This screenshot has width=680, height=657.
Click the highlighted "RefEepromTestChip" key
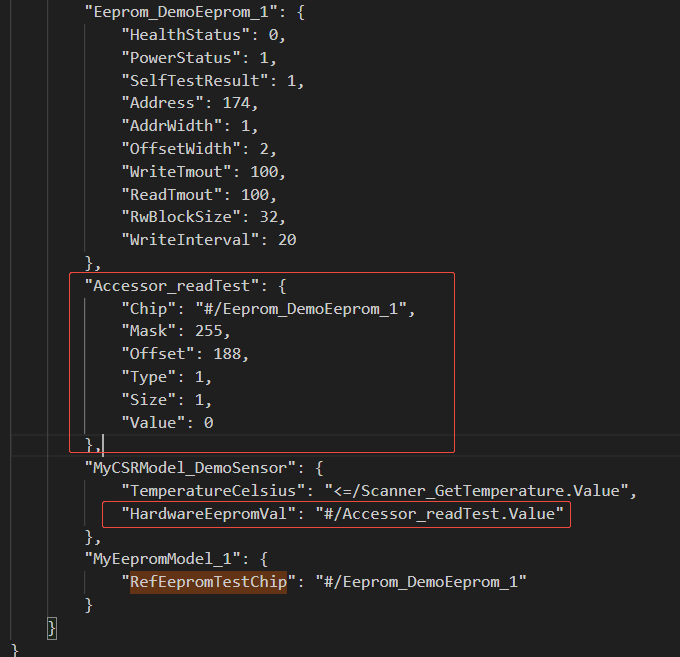(x=208, y=581)
